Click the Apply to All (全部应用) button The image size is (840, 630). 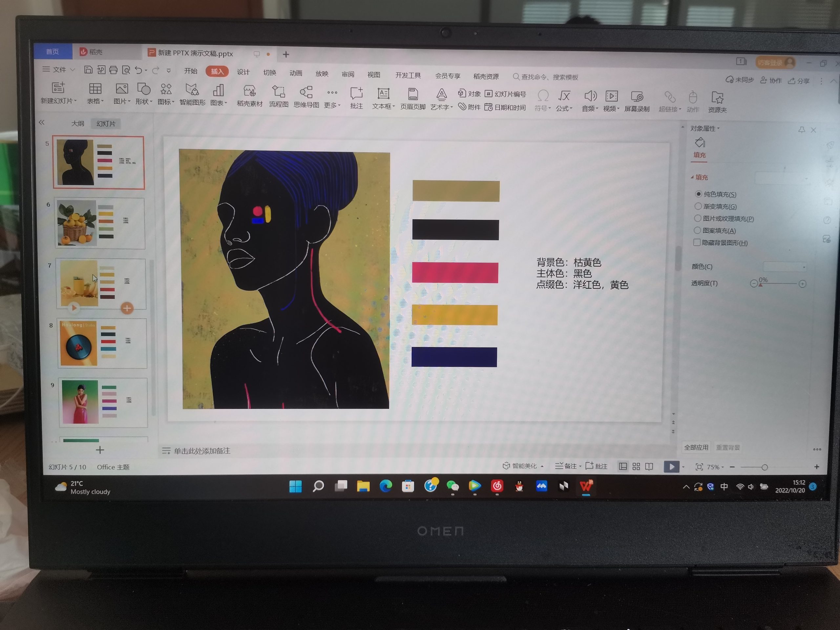click(x=696, y=447)
